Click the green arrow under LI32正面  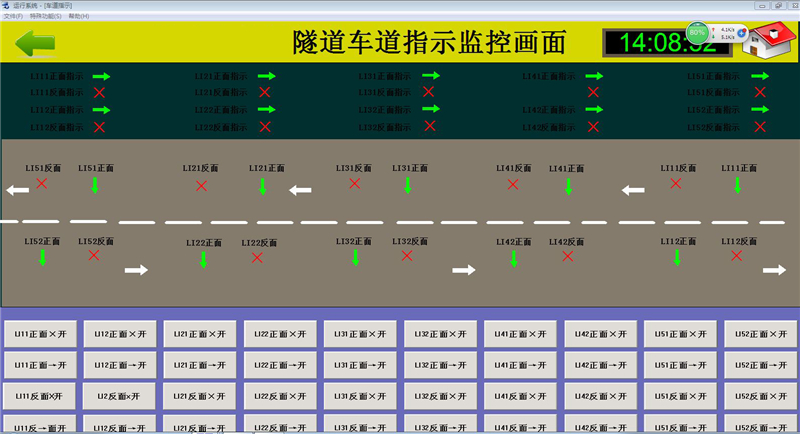(355, 257)
